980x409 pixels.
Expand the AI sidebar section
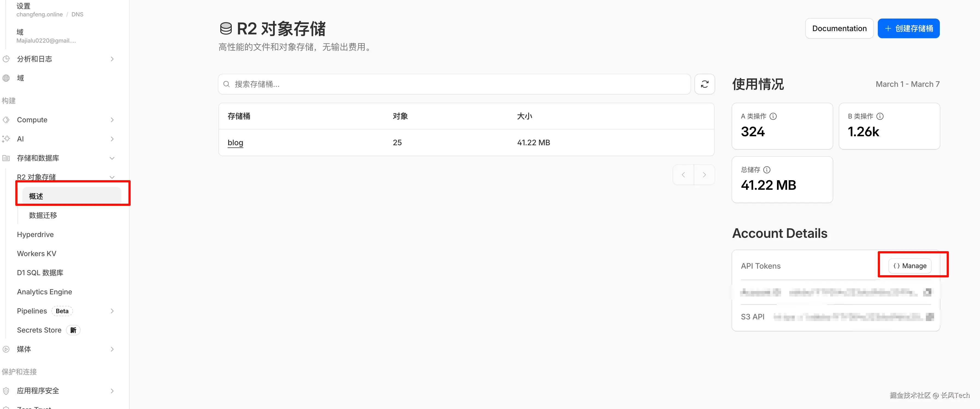112,139
